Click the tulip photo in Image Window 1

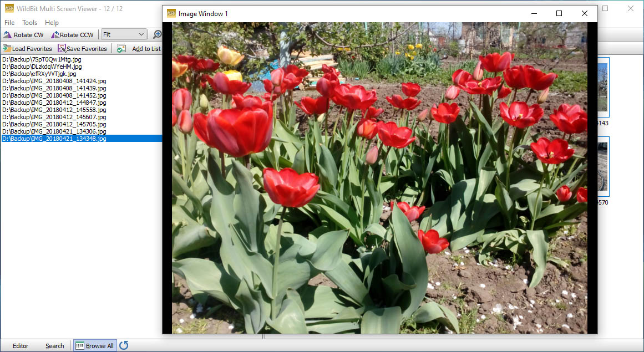[x=379, y=177]
